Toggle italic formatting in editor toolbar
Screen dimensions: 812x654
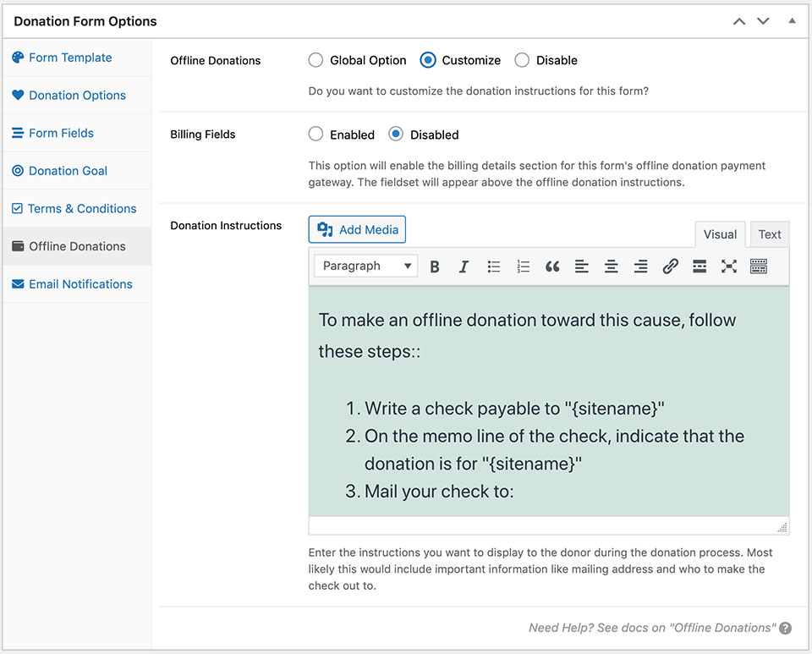[x=464, y=267]
